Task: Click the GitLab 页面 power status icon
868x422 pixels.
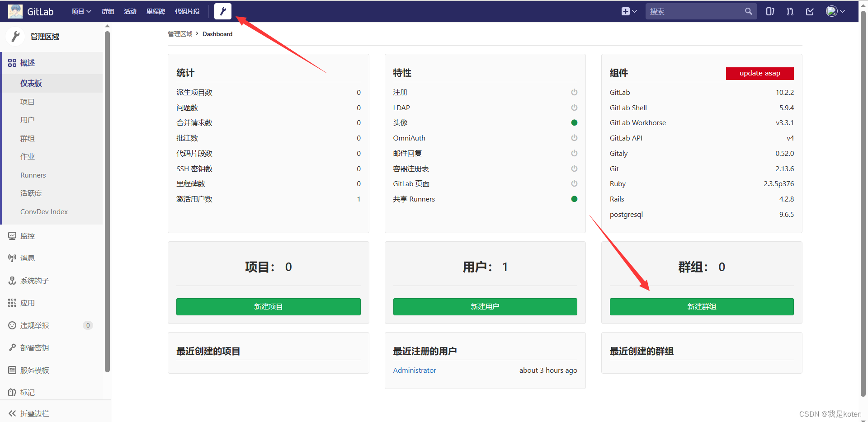Action: 574,183
